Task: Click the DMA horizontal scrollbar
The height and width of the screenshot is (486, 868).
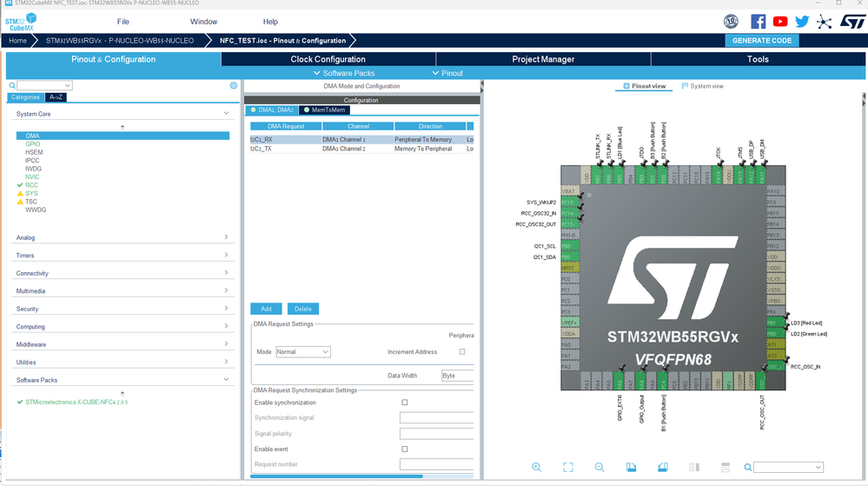Action: pos(336,476)
